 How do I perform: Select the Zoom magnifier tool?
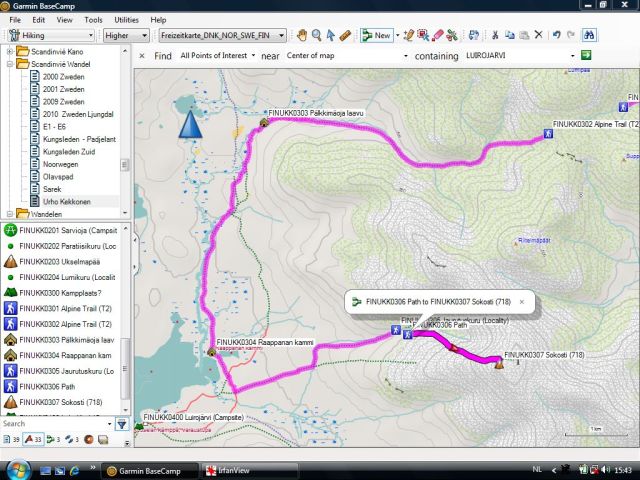[x=316, y=35]
